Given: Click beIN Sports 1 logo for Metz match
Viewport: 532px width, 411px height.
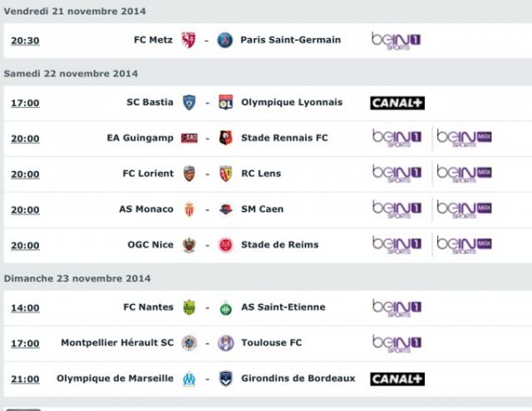Looking at the screenshot, I should (x=396, y=40).
